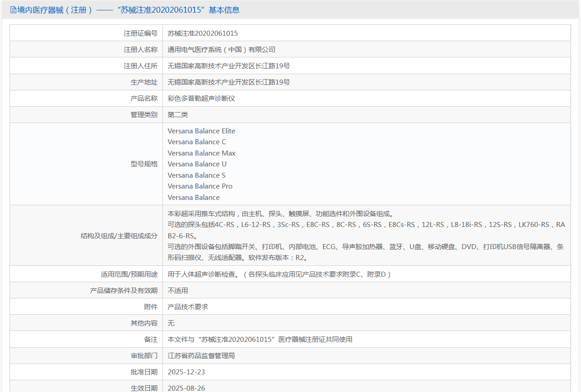Click the remark starting 本文件与

260,339
